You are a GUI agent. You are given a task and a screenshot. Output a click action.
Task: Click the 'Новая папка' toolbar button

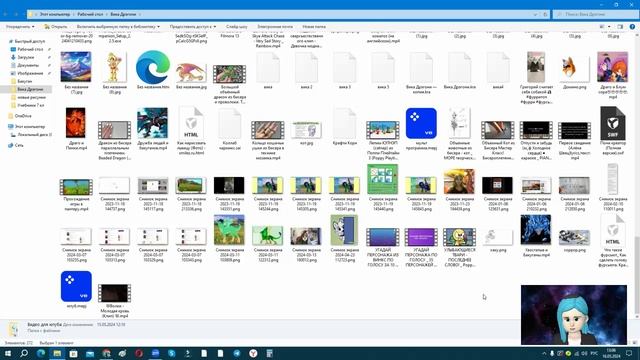[314, 27]
